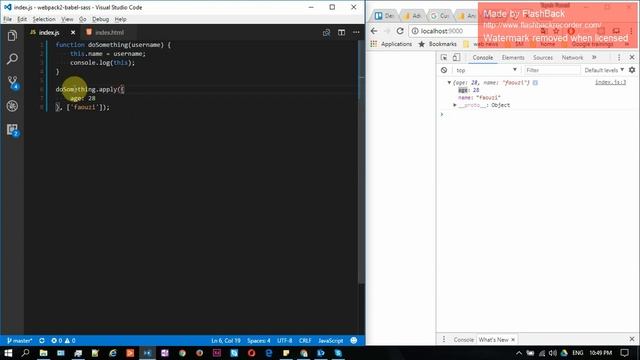This screenshot has height=360, width=640.
Task: Click Ln 6, Col 19 in status bar
Action: [226, 340]
